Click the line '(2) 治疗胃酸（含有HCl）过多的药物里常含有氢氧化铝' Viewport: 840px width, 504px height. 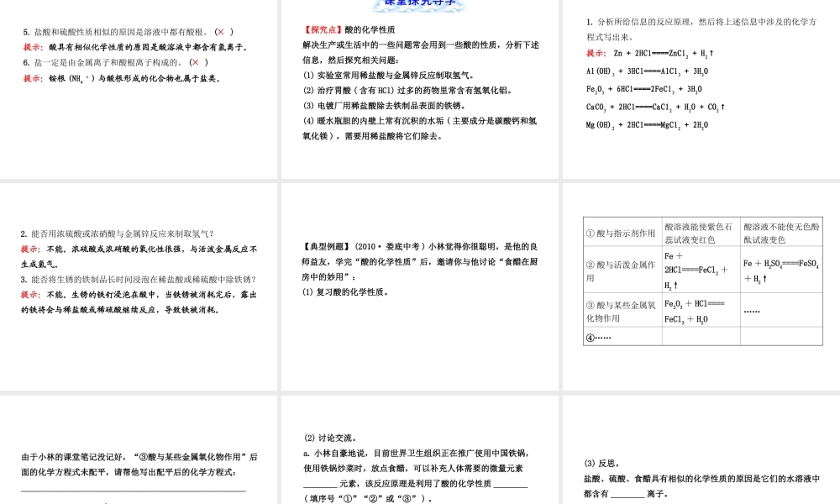(407, 91)
